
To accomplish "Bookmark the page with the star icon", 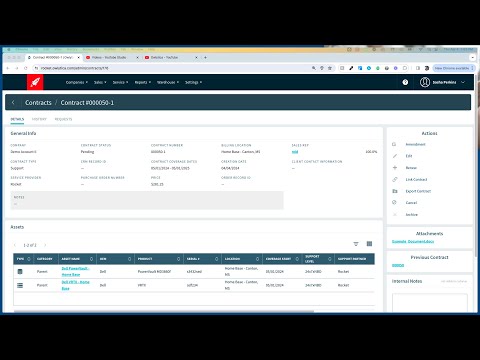I will (330, 68).
